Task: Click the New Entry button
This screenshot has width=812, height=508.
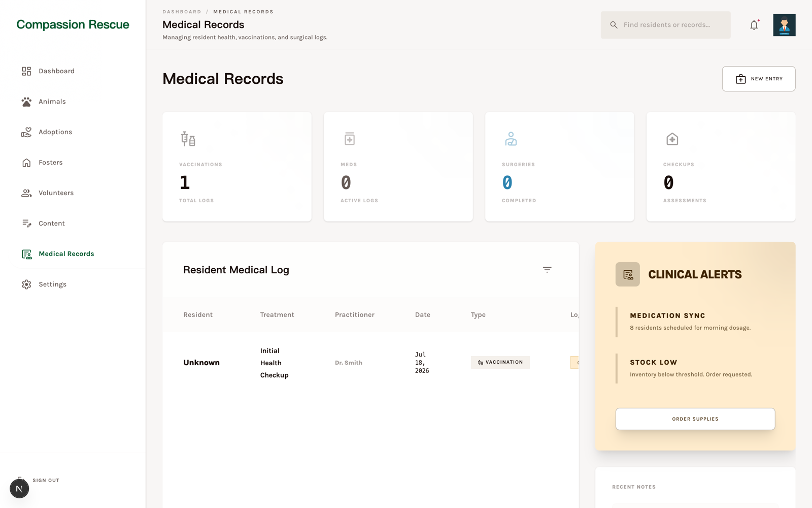Action: pos(759,79)
